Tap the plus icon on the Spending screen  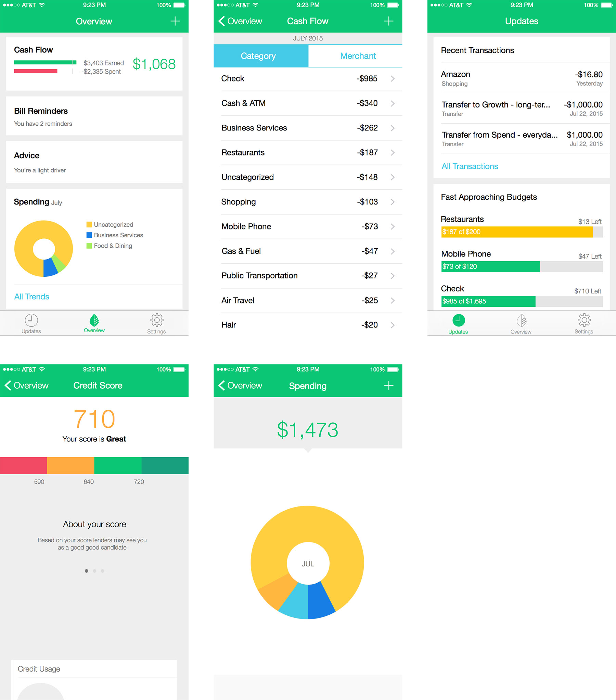point(388,385)
